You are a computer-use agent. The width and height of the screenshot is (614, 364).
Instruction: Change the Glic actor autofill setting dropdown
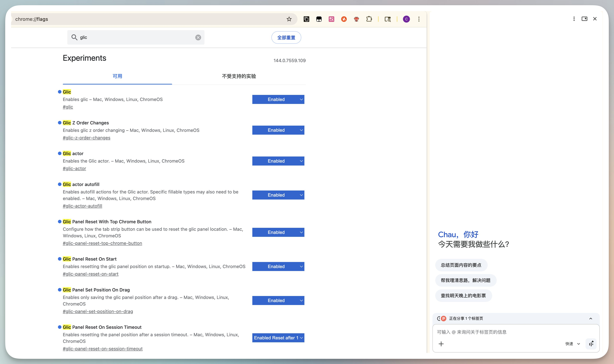point(278,195)
